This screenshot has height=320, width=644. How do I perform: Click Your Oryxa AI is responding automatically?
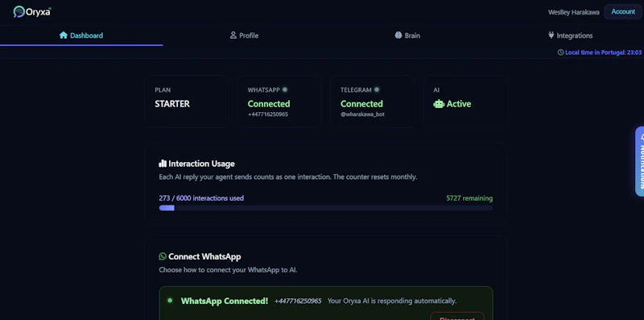392,301
